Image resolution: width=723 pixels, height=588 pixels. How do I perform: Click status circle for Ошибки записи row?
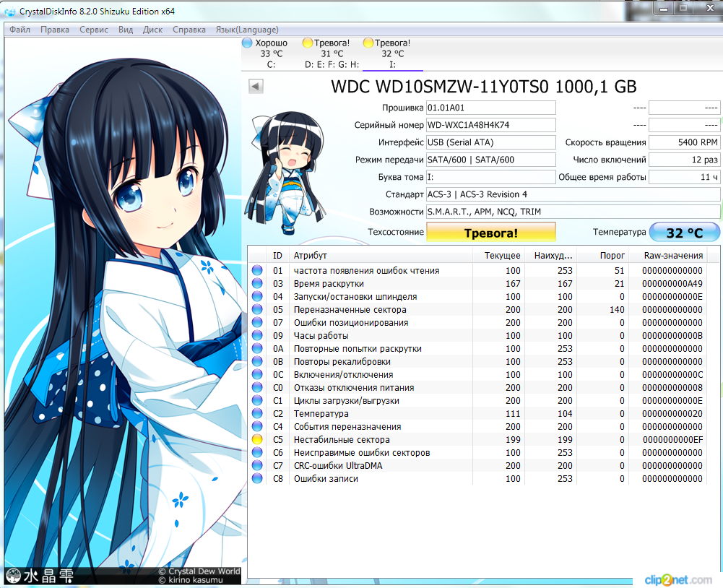[257, 478]
